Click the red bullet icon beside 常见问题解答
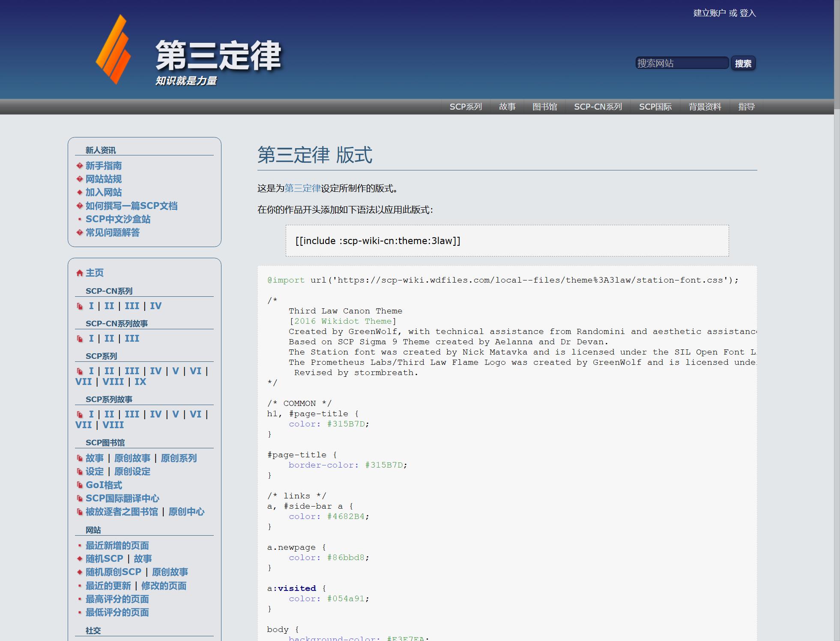 [80, 233]
